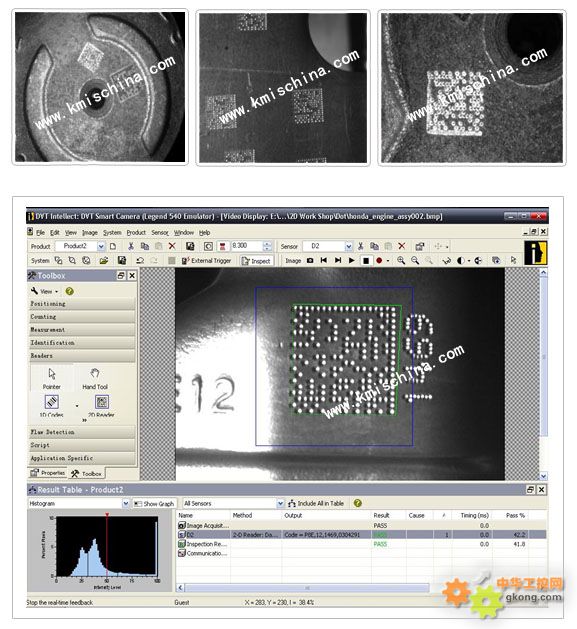
Task: Stop image playback
Action: [366, 260]
